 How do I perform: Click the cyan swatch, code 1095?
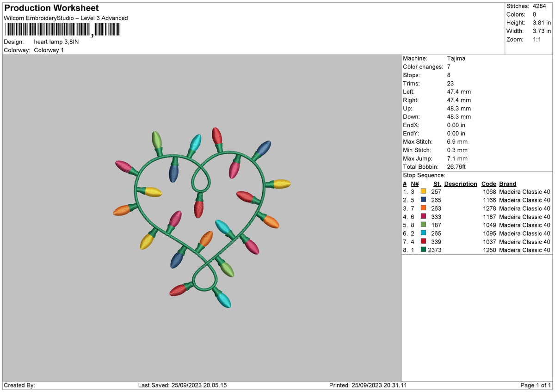(423, 233)
